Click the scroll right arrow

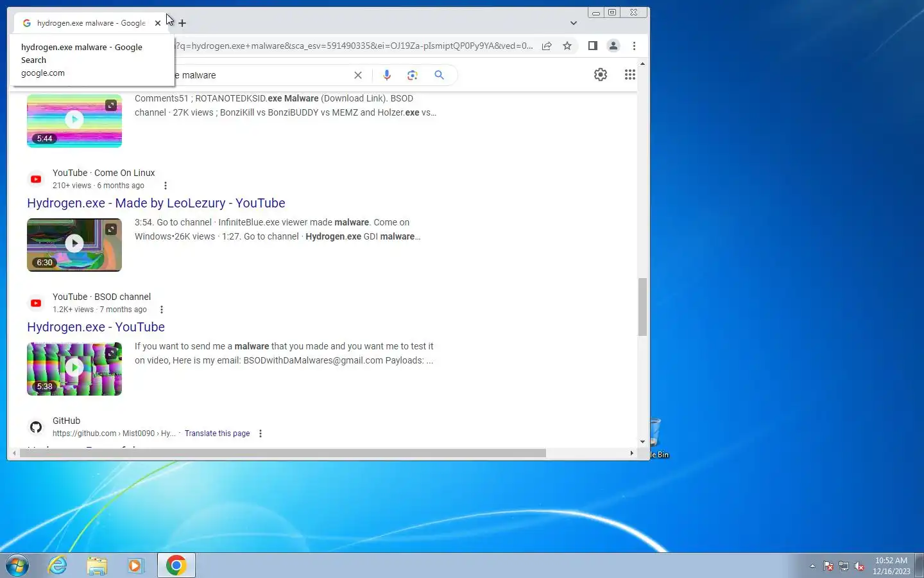tap(632, 453)
